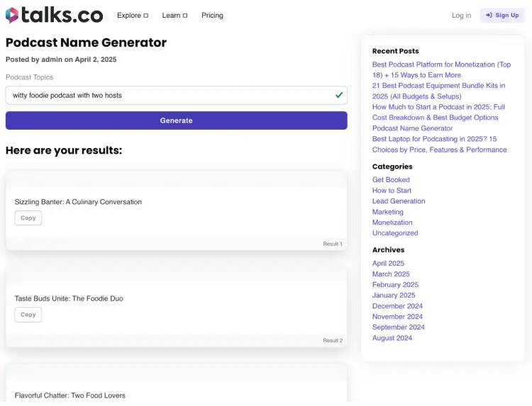Click the 'Archives' heading

(x=388, y=250)
